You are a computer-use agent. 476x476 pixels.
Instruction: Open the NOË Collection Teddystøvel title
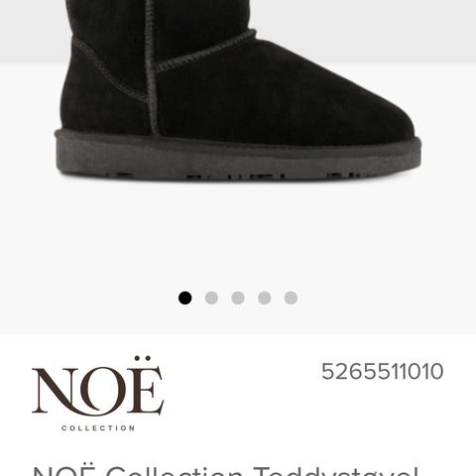pos(226,470)
